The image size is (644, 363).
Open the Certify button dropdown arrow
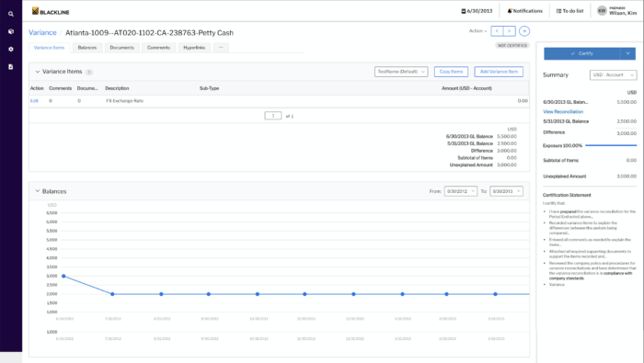[628, 53]
